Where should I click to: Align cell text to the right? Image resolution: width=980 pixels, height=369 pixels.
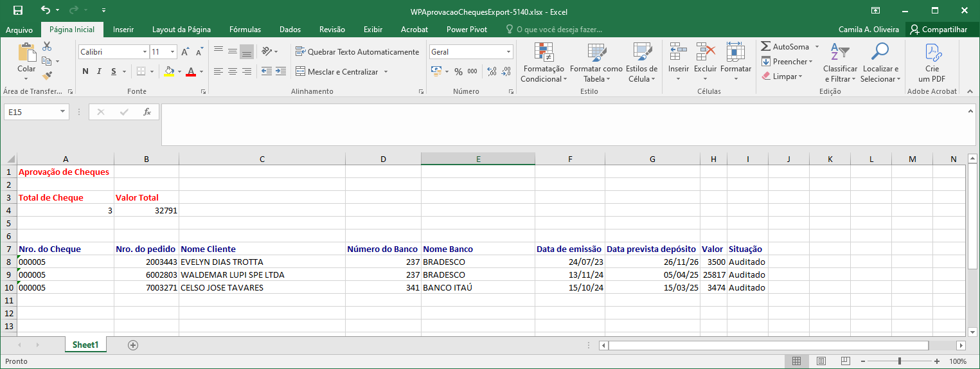coord(247,71)
